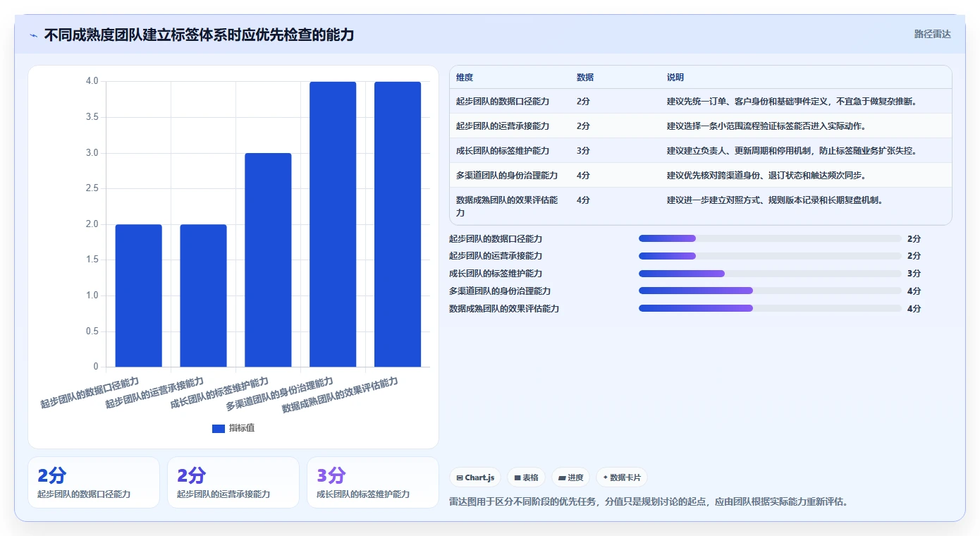Click the footer note starting 雷达图用于区分不同阶段
This screenshot has width=980, height=536.
649,502
